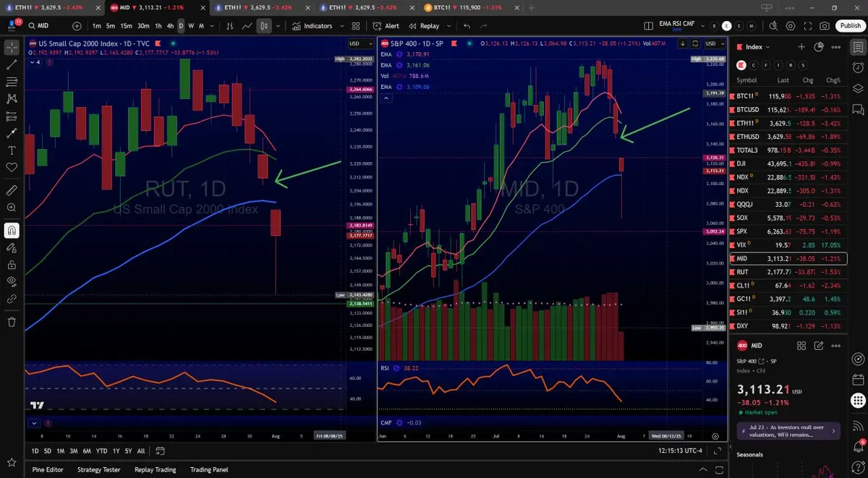Select the candles chart style
This screenshot has width=868, height=478.
pyautogui.click(x=264, y=25)
